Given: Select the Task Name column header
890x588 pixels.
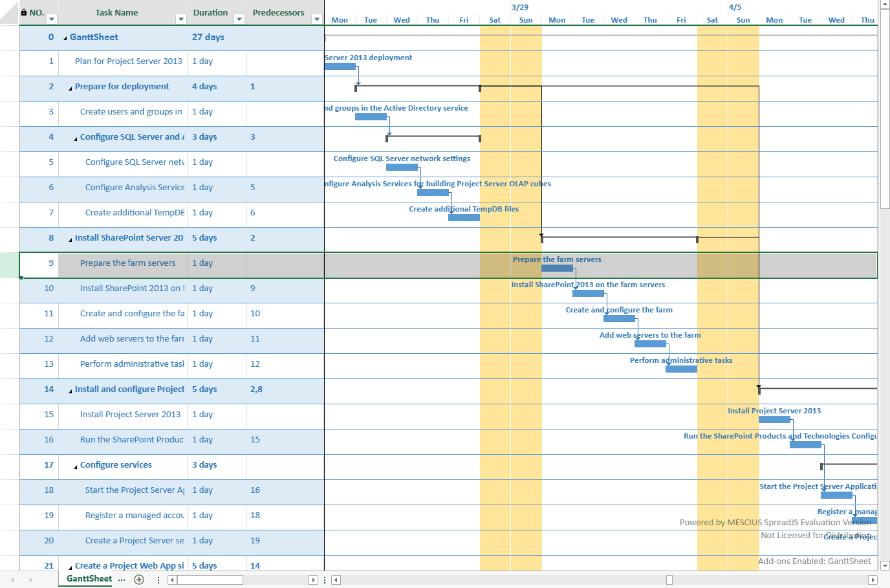Looking at the screenshot, I should (123, 13).
